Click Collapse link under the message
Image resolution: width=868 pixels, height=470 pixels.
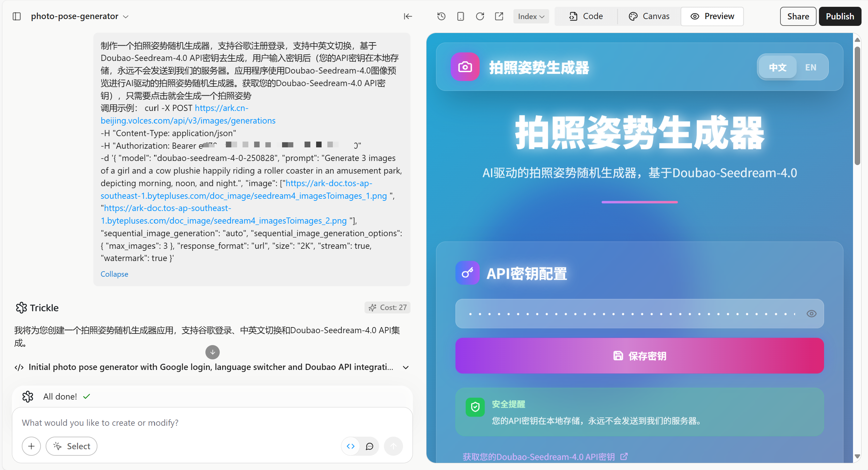pyautogui.click(x=114, y=274)
